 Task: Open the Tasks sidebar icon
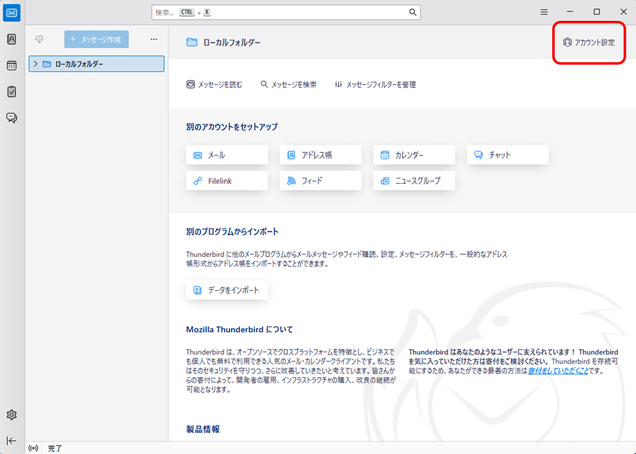[11, 91]
